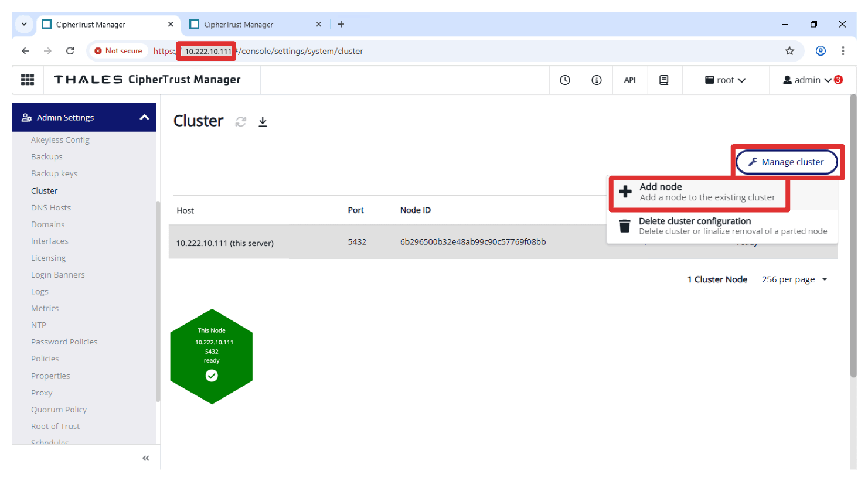Open Root of Trust in sidebar
The image size is (868, 481).
(56, 427)
